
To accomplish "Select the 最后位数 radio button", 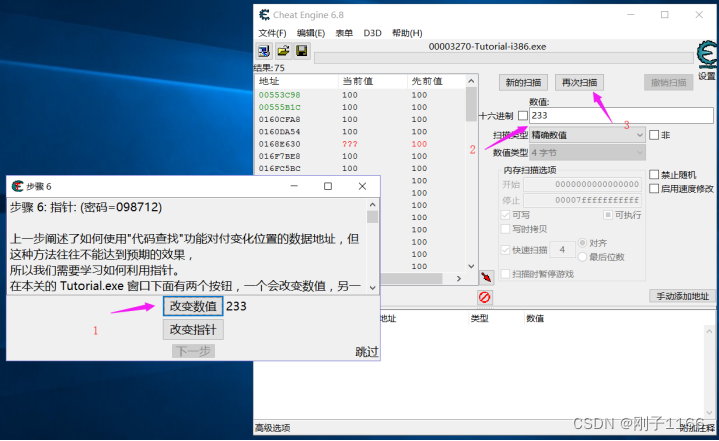I will point(582,257).
